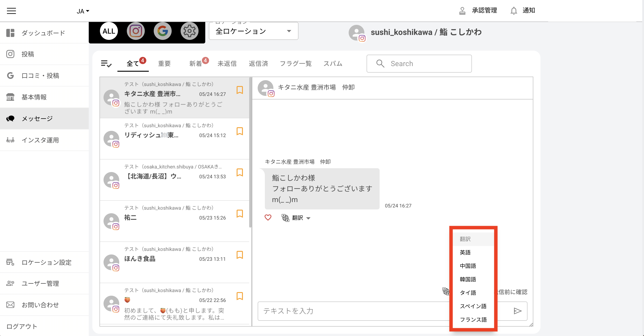Like the message with heart icon

[x=268, y=218]
